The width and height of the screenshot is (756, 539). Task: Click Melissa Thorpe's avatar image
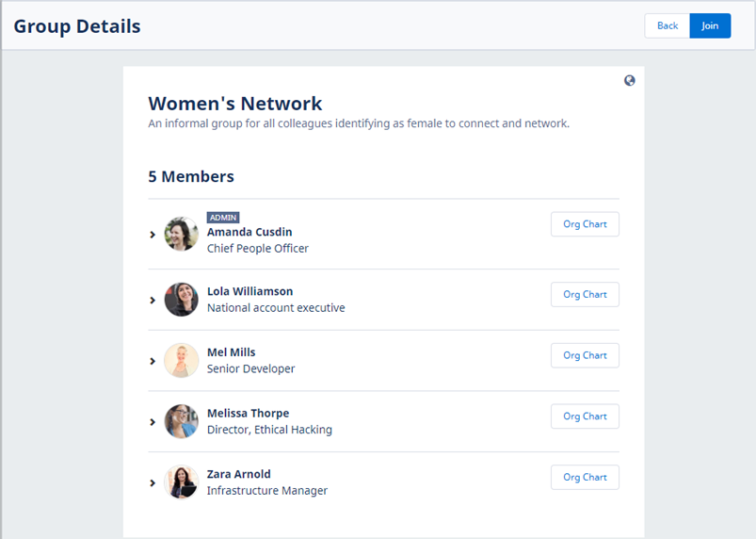(182, 421)
